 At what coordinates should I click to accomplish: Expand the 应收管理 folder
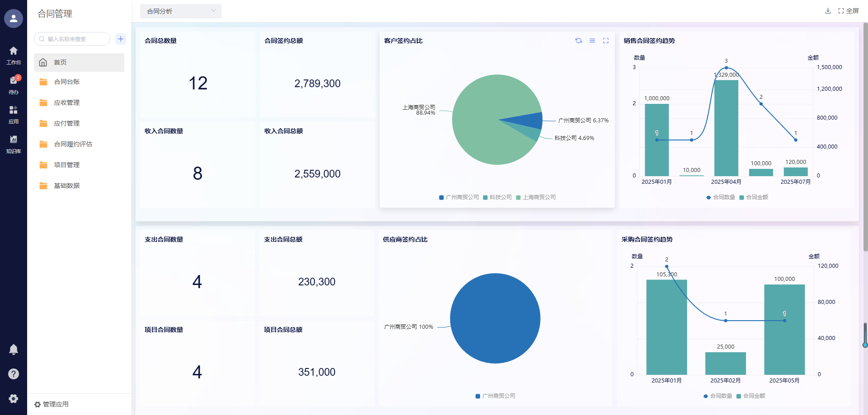click(67, 103)
